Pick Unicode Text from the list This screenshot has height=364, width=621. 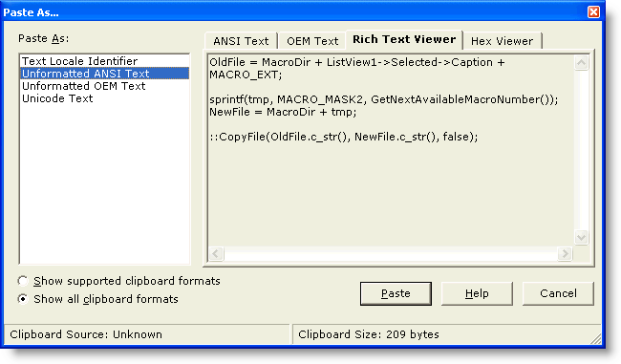[x=104, y=98]
